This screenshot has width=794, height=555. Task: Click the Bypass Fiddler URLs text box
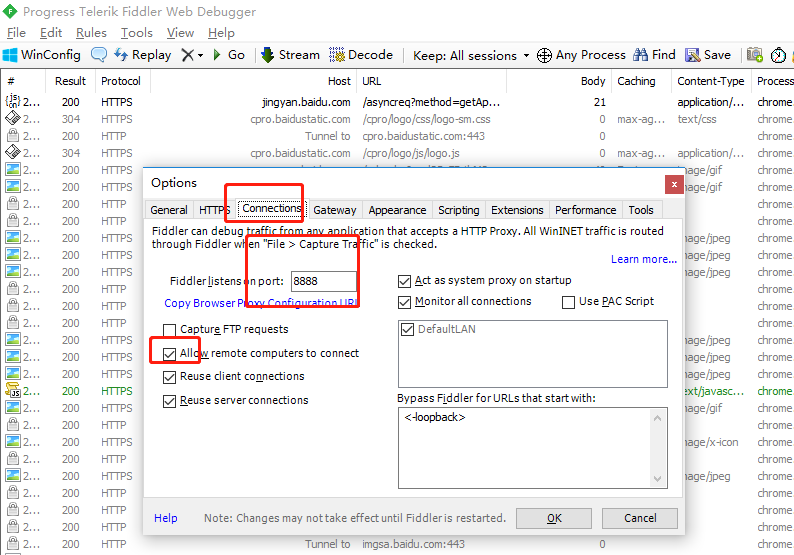(533, 448)
